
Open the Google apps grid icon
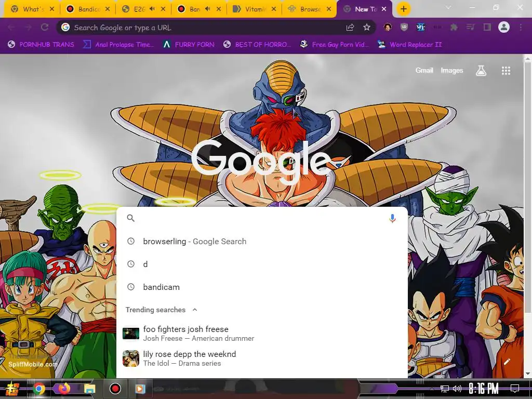click(506, 71)
